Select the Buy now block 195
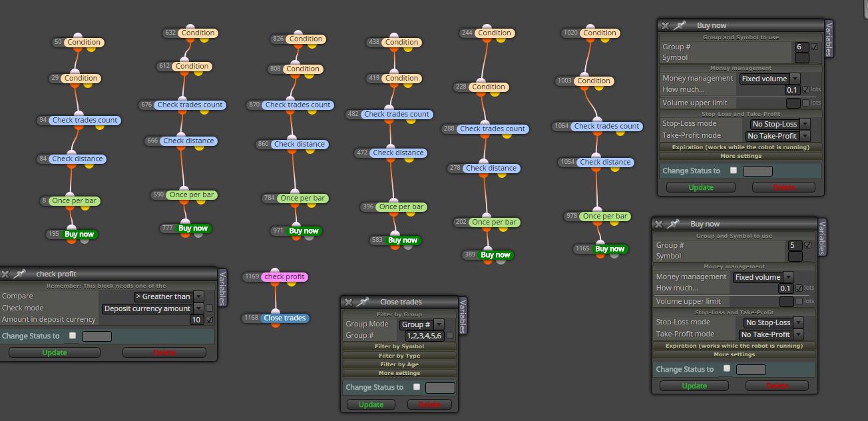Viewport: 868px width, 421px height. 79,234
